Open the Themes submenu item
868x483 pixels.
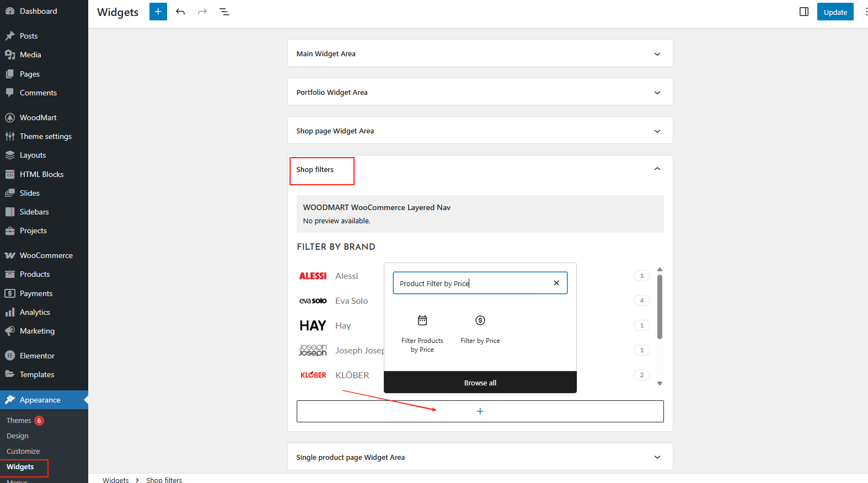click(19, 420)
